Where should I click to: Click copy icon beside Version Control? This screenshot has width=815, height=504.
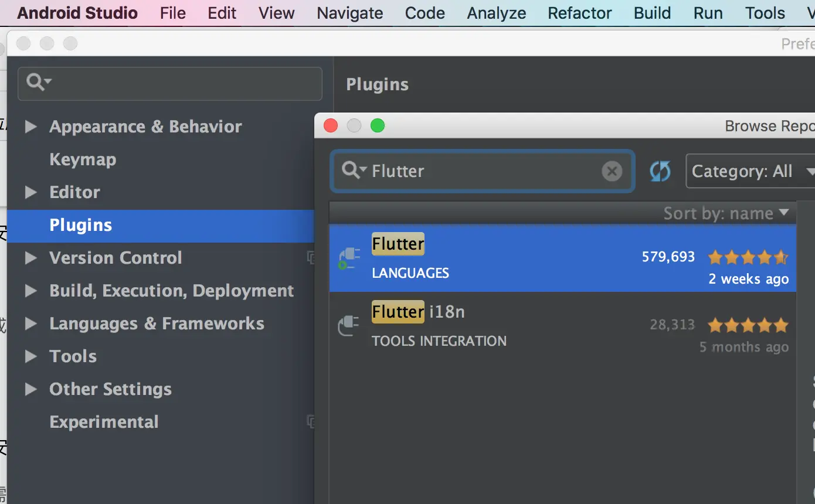pos(311,257)
